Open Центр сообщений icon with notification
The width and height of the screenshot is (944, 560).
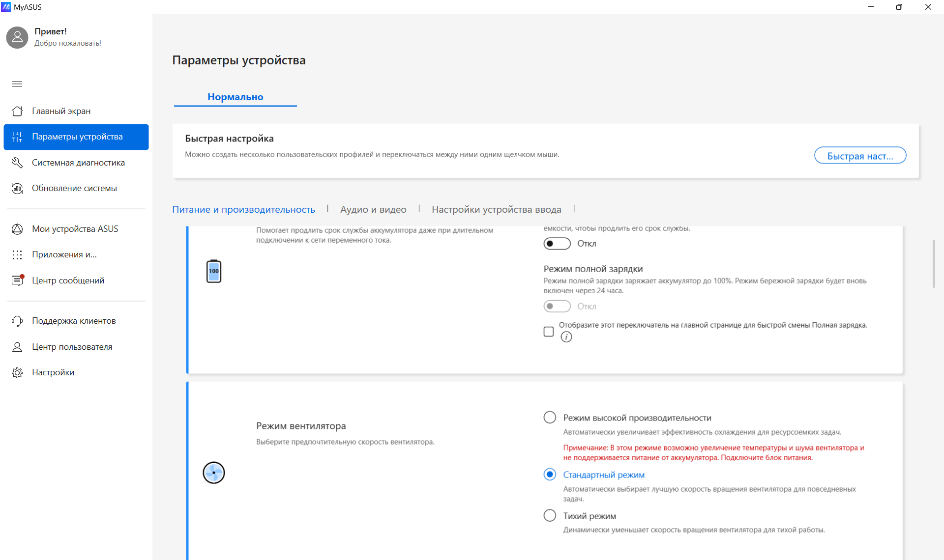tap(18, 280)
